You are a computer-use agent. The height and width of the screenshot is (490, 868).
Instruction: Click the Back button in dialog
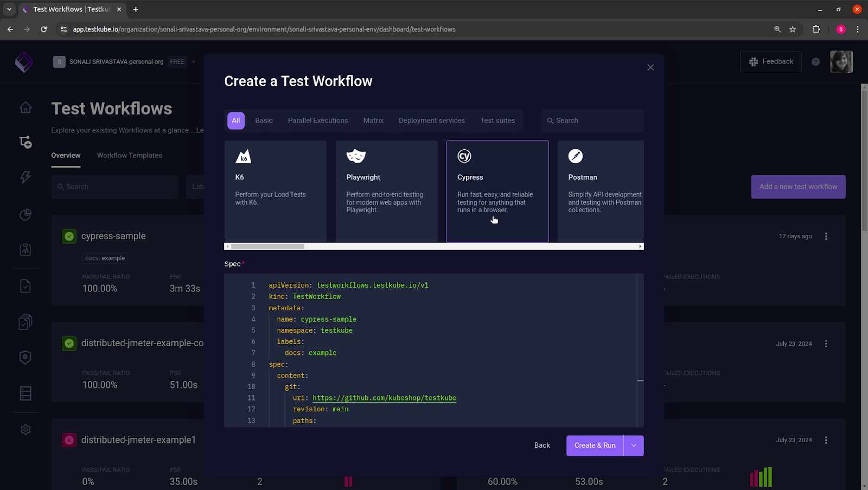pos(542,446)
